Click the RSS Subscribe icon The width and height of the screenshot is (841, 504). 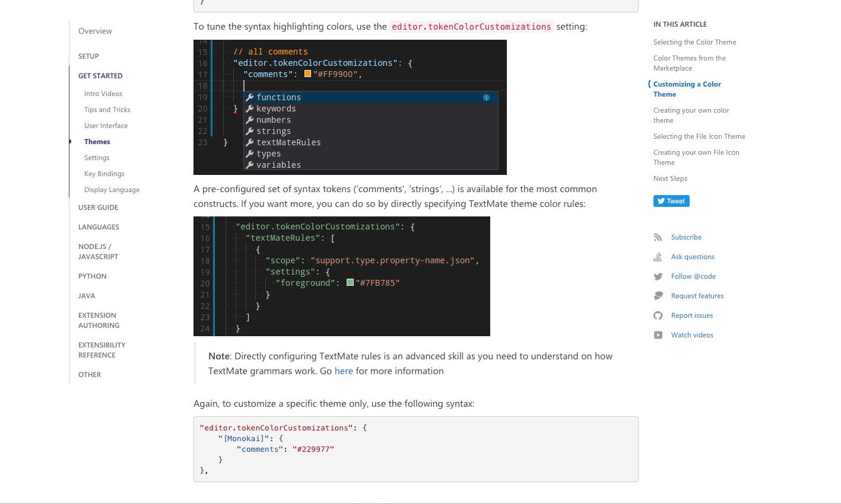point(658,237)
